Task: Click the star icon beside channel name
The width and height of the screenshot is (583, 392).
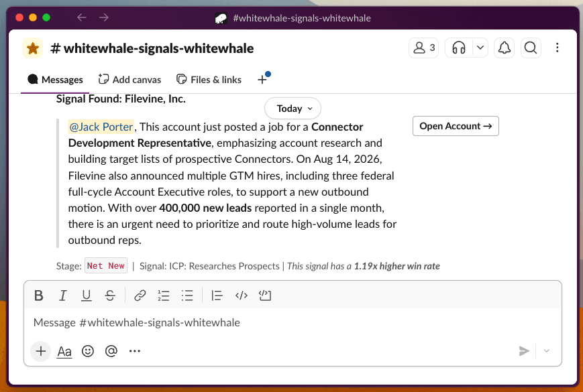Action: click(33, 48)
